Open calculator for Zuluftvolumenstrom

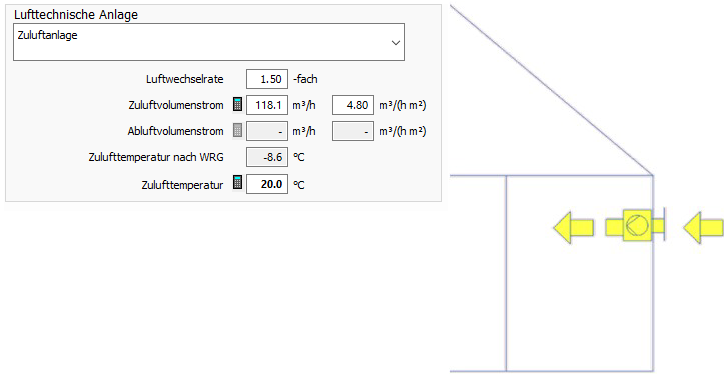coord(237,105)
